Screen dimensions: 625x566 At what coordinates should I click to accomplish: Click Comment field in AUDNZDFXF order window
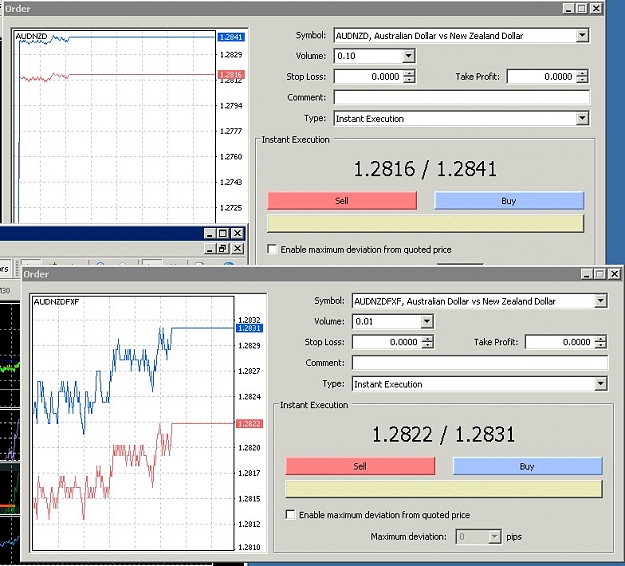[x=480, y=363]
